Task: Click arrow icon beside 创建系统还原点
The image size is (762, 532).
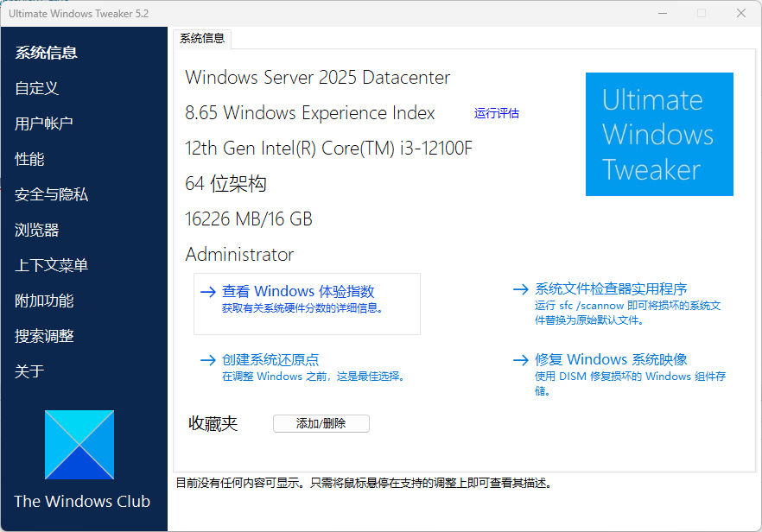Action: pos(208,360)
